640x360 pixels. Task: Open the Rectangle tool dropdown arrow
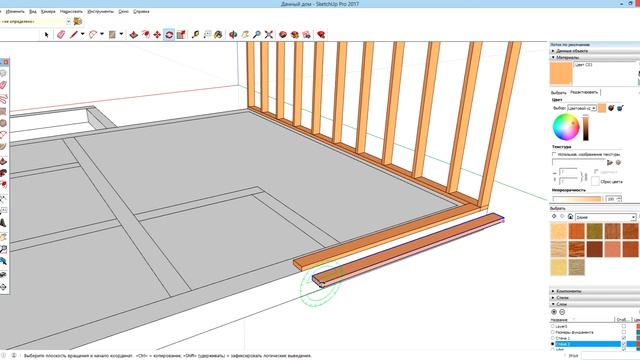[x=121, y=34]
